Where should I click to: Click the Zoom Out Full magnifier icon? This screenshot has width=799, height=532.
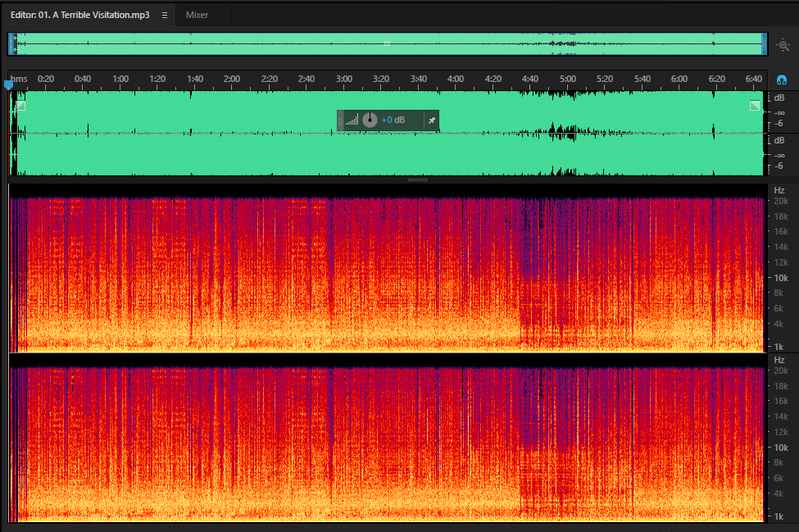pyautogui.click(x=783, y=45)
